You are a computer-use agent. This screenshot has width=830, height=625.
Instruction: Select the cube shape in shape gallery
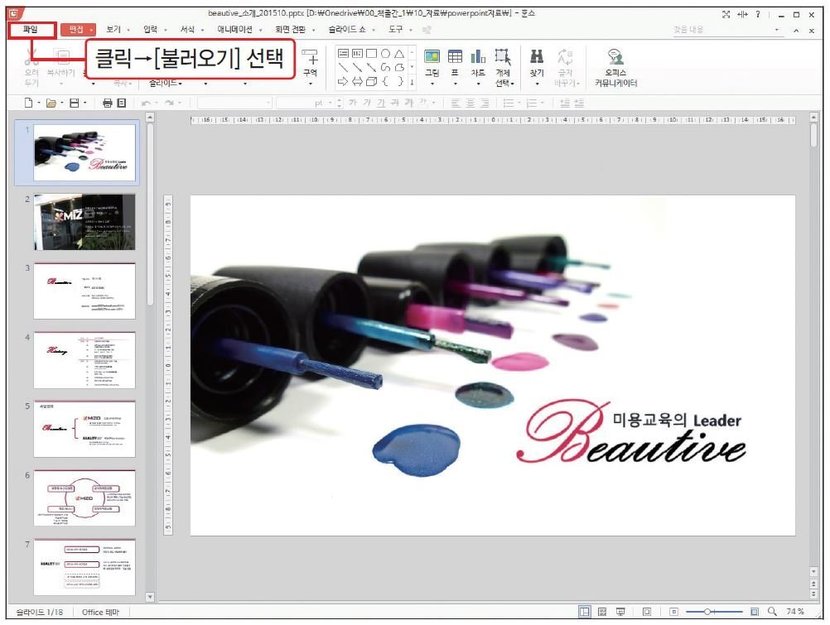tap(371, 81)
